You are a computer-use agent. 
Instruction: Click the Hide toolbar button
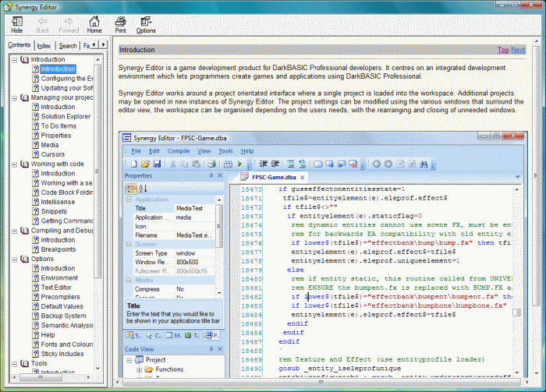tap(16, 25)
